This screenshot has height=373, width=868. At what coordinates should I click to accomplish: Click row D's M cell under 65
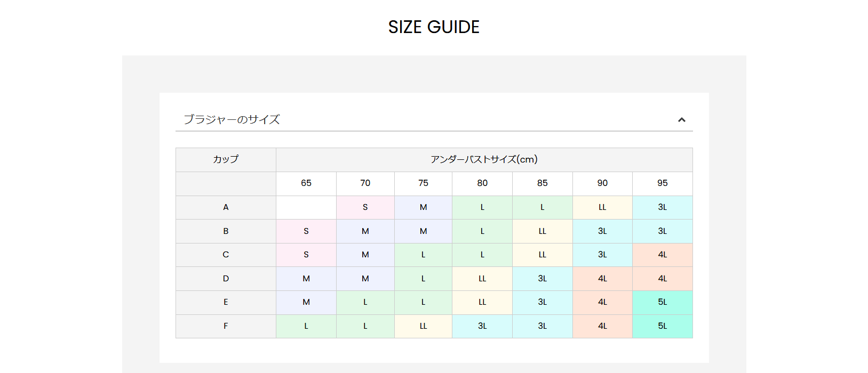[x=306, y=279]
